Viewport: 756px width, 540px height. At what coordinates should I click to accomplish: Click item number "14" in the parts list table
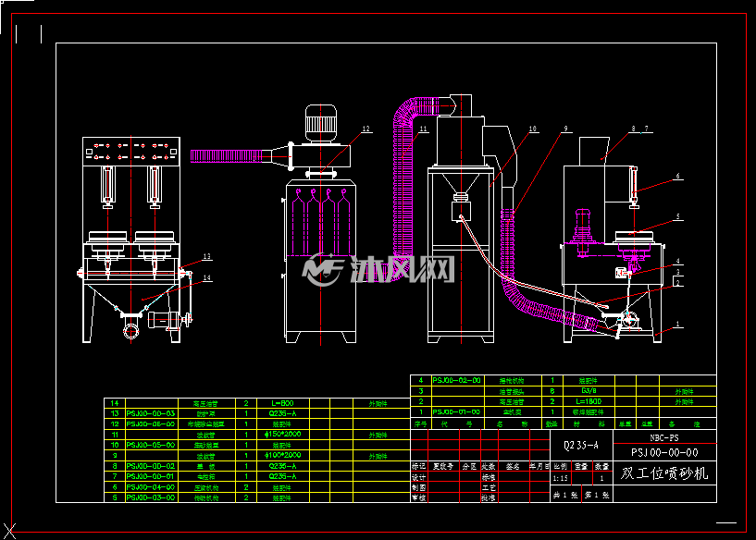coord(115,403)
